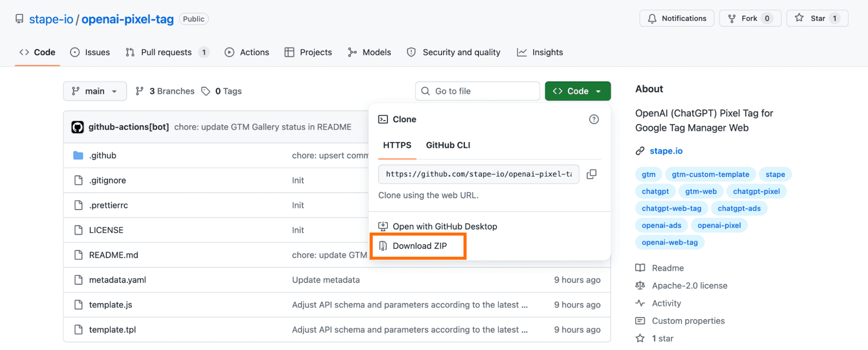View the 1 star stargazers link
Screen dimensions: 868x350
[655, 338]
